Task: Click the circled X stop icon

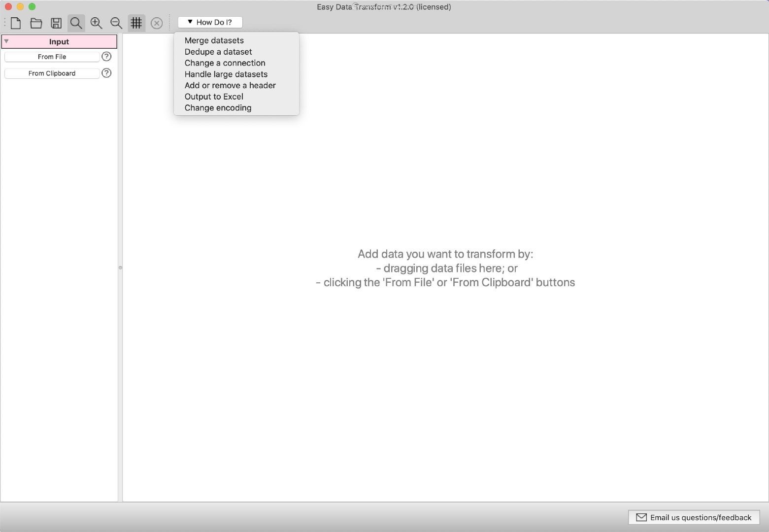Action: [x=157, y=23]
